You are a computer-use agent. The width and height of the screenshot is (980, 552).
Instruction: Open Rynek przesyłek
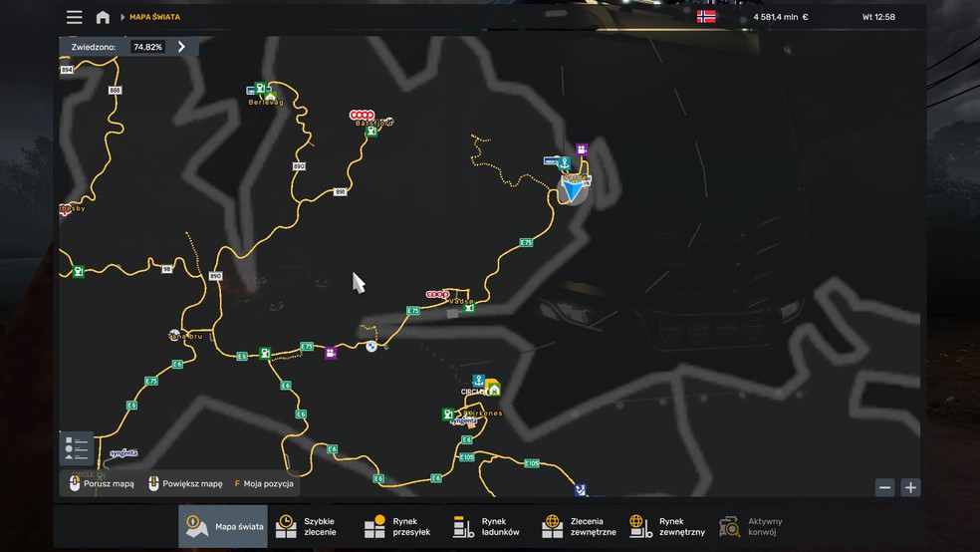point(397,526)
